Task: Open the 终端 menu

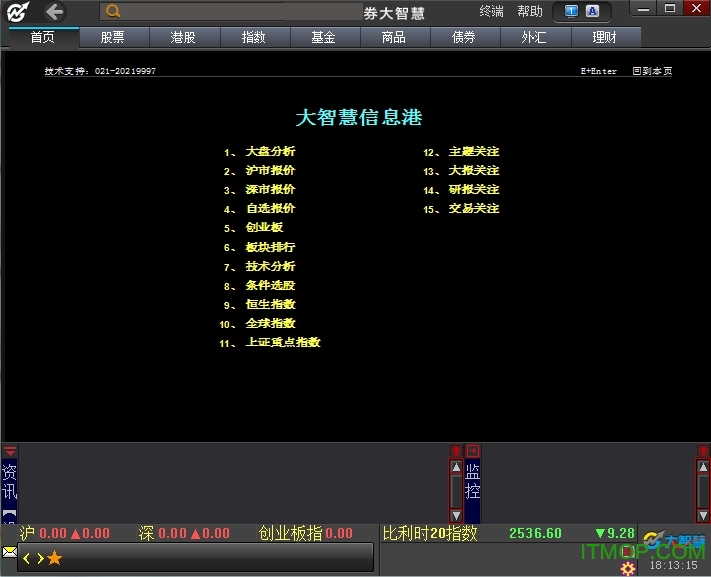Action: click(492, 11)
